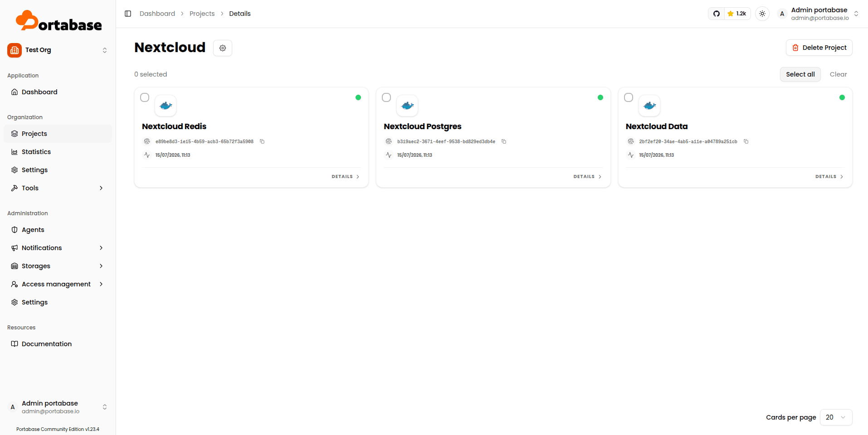Screen dimensions: 868x435
Task: Click the Nextcloud Redis card title
Action: coord(174,126)
